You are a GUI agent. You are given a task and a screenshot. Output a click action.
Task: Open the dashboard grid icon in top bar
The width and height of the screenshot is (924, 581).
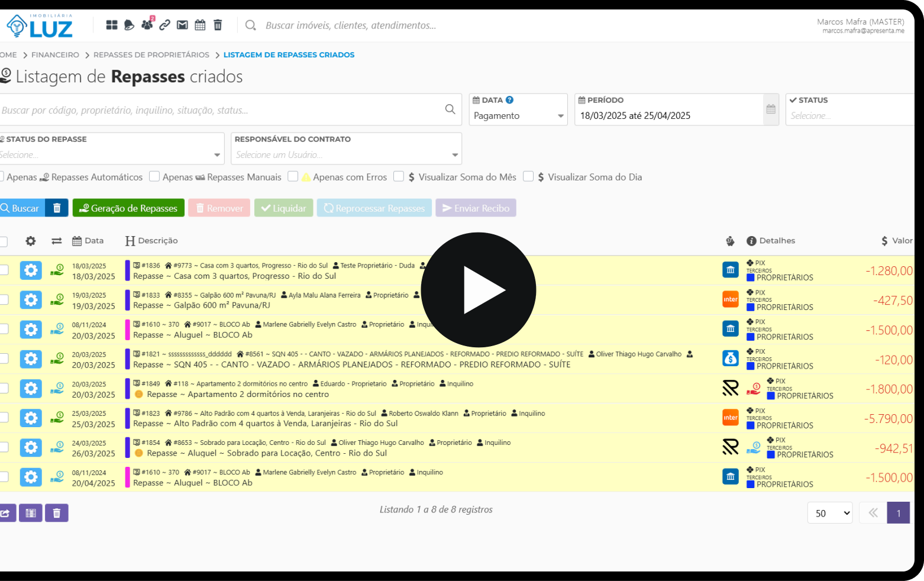112,25
